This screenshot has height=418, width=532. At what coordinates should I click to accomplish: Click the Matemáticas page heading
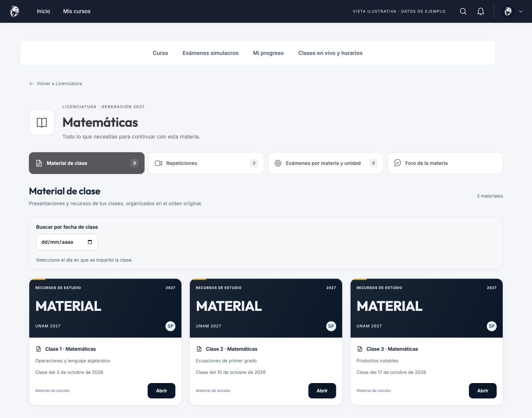click(100, 122)
